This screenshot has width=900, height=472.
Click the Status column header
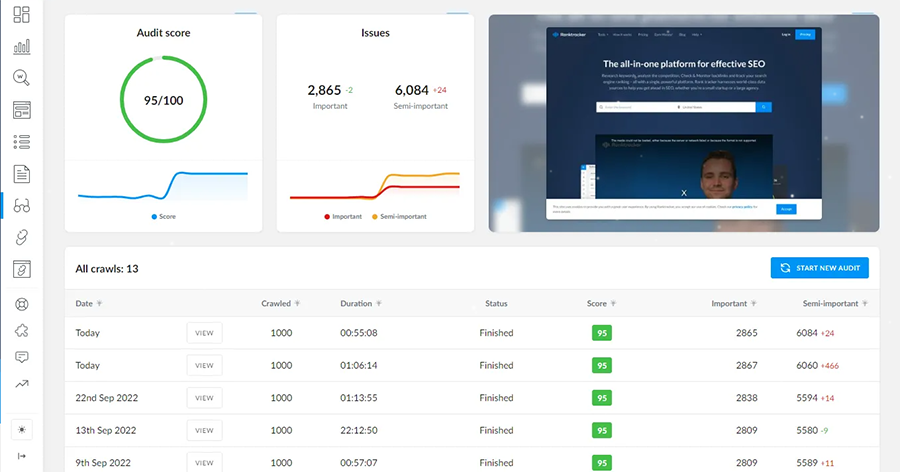click(x=496, y=303)
